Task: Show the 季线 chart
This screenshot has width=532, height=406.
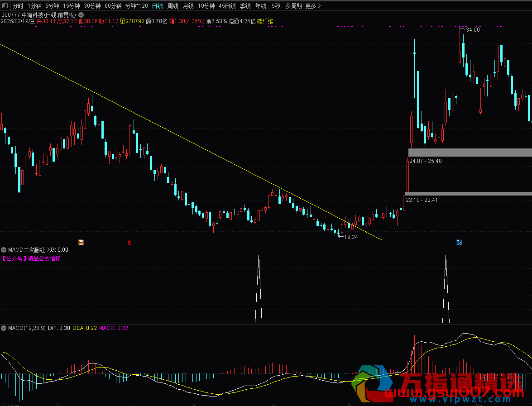Action: pyautogui.click(x=245, y=6)
